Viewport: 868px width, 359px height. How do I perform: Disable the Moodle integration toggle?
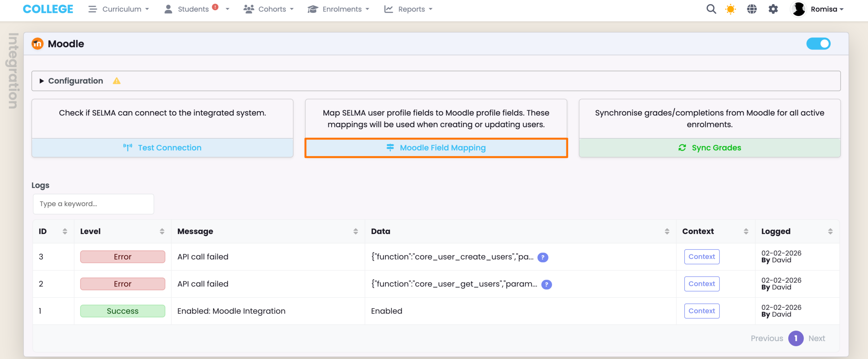(x=818, y=44)
